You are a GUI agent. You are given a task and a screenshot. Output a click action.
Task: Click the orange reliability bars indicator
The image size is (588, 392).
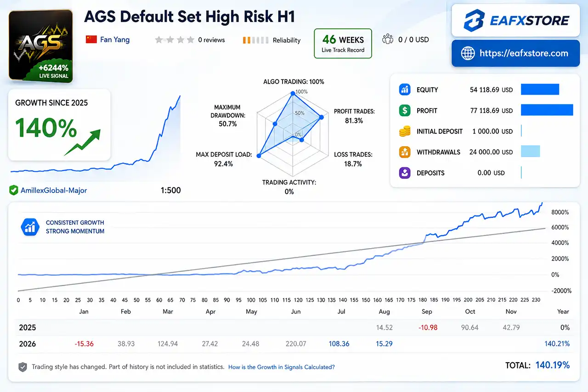255,40
